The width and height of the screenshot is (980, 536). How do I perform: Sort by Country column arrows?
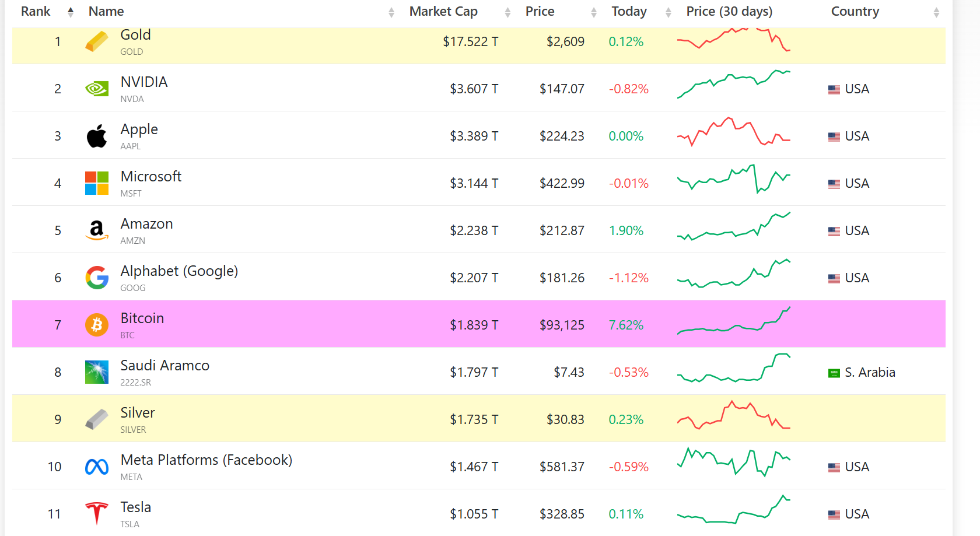click(x=936, y=12)
